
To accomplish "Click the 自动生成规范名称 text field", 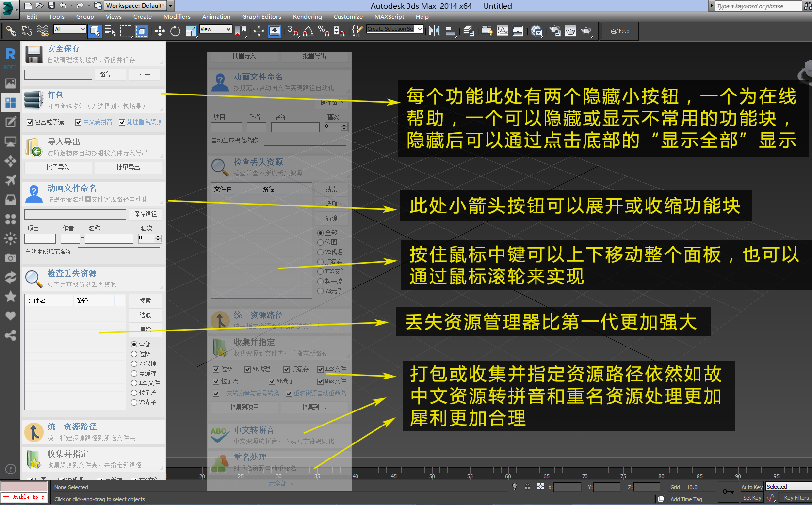I will tap(119, 252).
